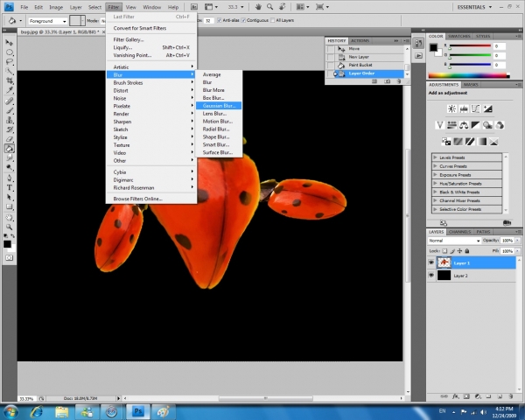Add a Color Balance adjustment
Screen dimensions: 525x420
(464, 125)
